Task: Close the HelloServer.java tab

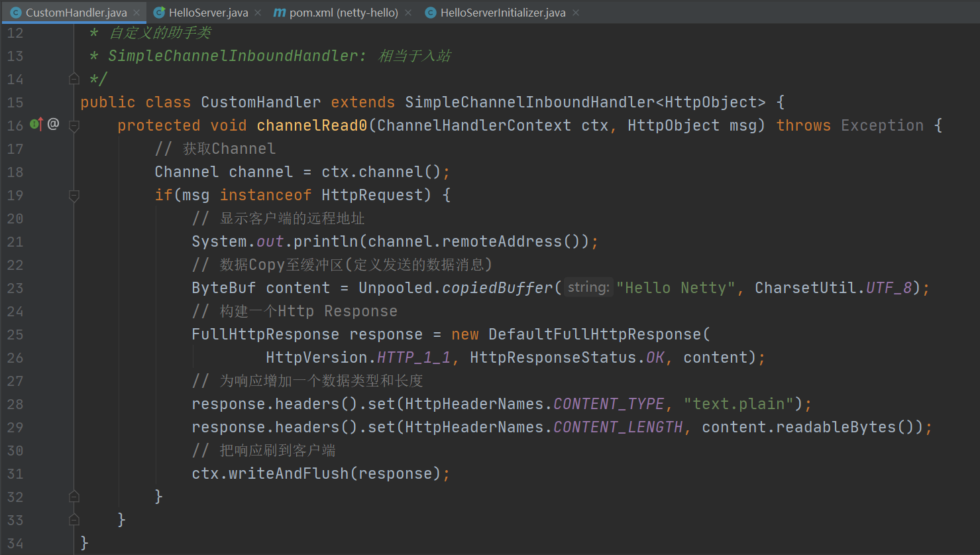Action: 258,13
